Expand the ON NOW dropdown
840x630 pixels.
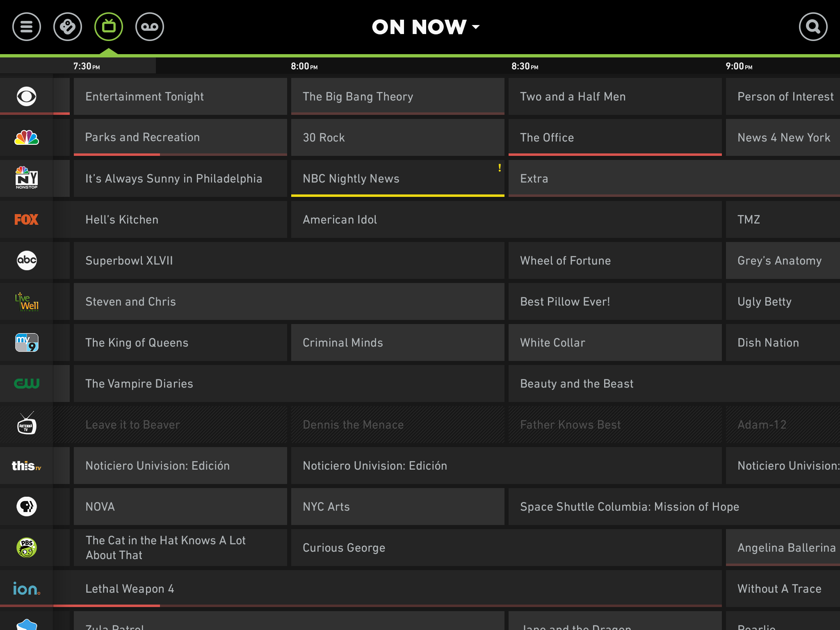click(x=426, y=27)
